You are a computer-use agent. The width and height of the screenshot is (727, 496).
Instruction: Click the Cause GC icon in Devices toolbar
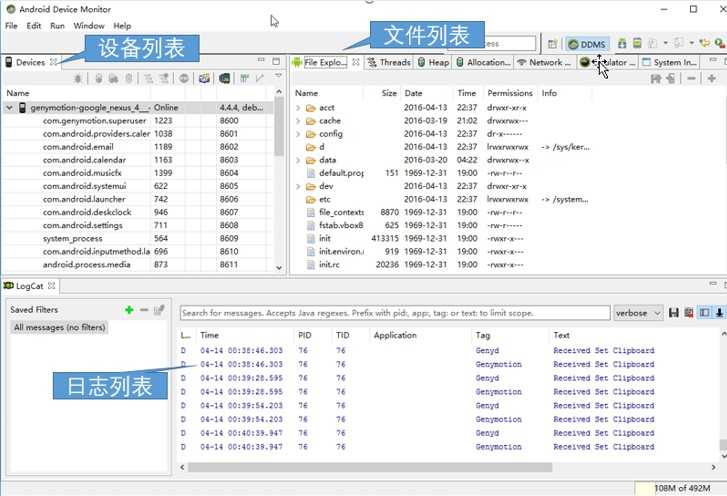(x=129, y=78)
